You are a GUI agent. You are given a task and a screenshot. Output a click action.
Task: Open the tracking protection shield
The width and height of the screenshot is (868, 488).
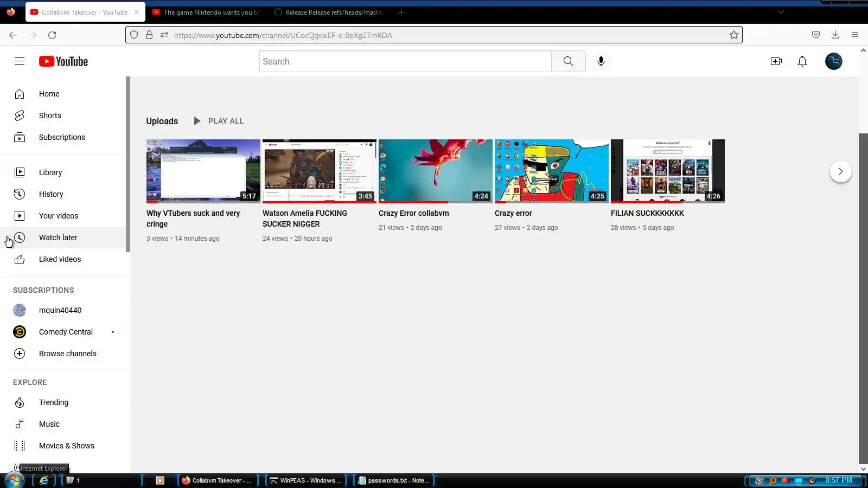point(134,35)
